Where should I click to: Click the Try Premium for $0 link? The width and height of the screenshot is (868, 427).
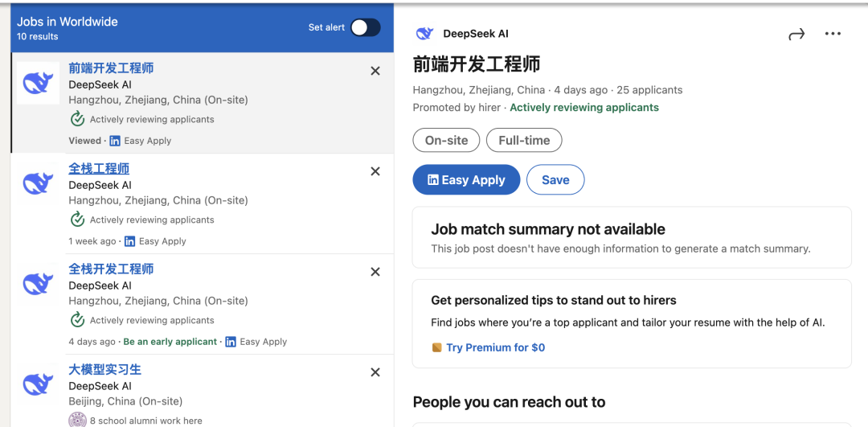[495, 348]
